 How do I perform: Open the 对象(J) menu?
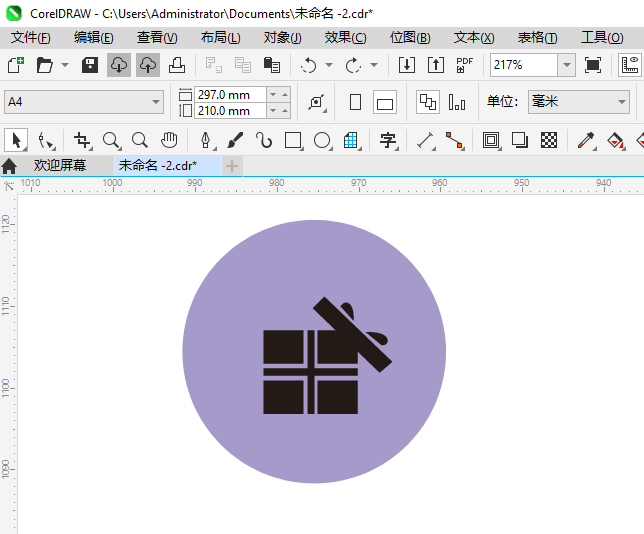[283, 38]
